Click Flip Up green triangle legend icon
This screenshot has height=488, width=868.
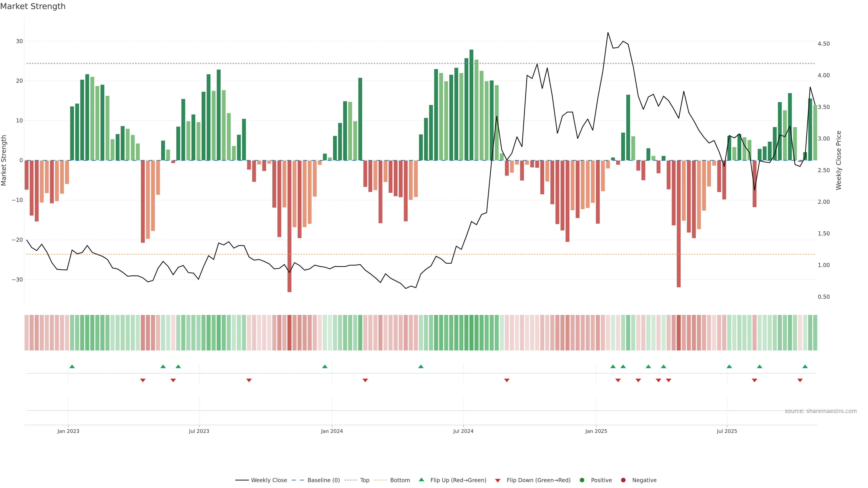point(421,480)
